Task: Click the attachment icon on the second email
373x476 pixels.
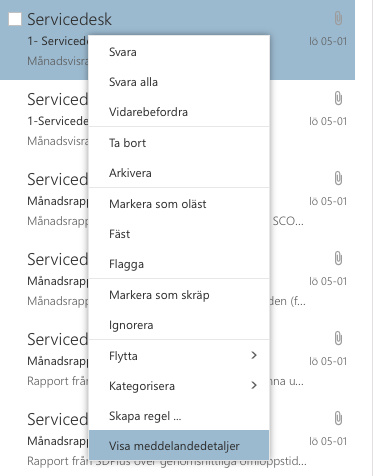Action: click(338, 99)
